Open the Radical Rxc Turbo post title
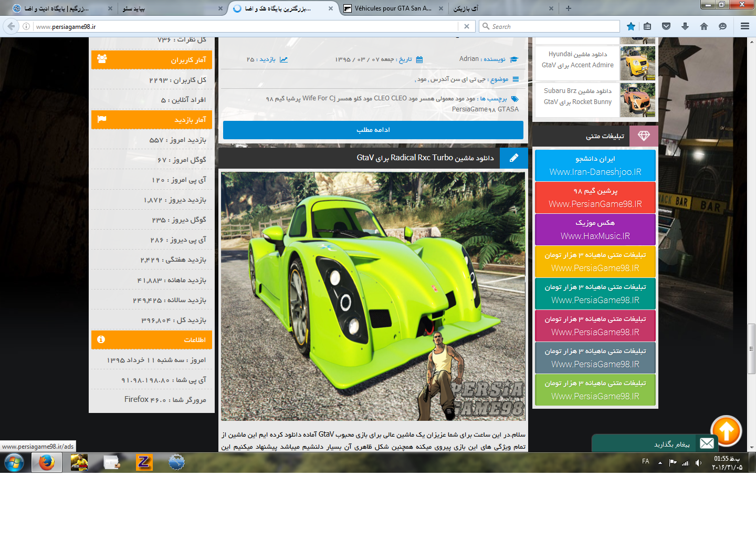 point(425,158)
